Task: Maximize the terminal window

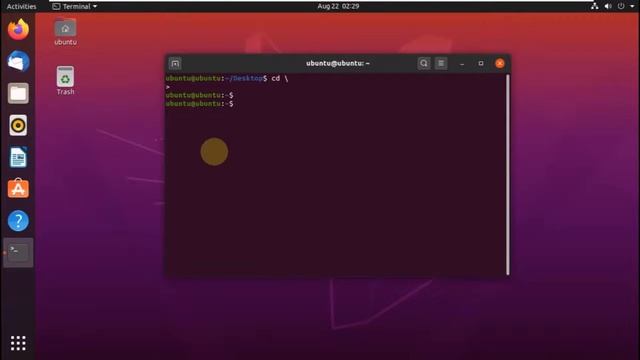Action: [481, 63]
